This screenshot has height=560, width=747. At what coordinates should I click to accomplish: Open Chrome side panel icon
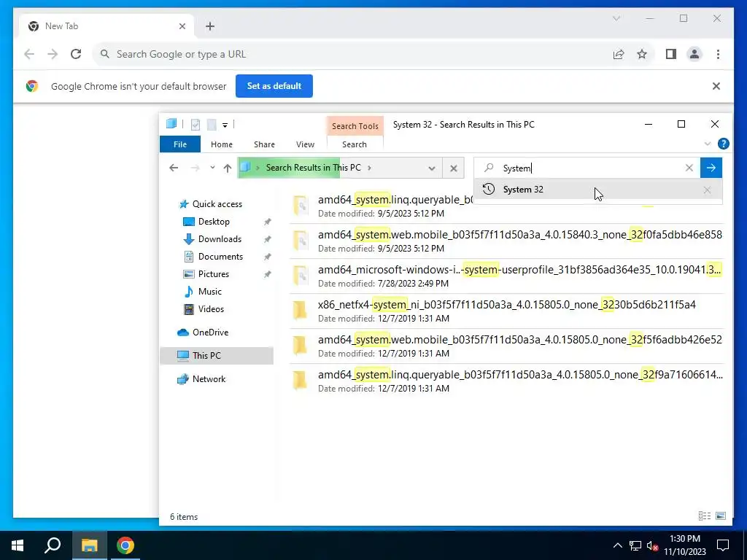(671, 54)
